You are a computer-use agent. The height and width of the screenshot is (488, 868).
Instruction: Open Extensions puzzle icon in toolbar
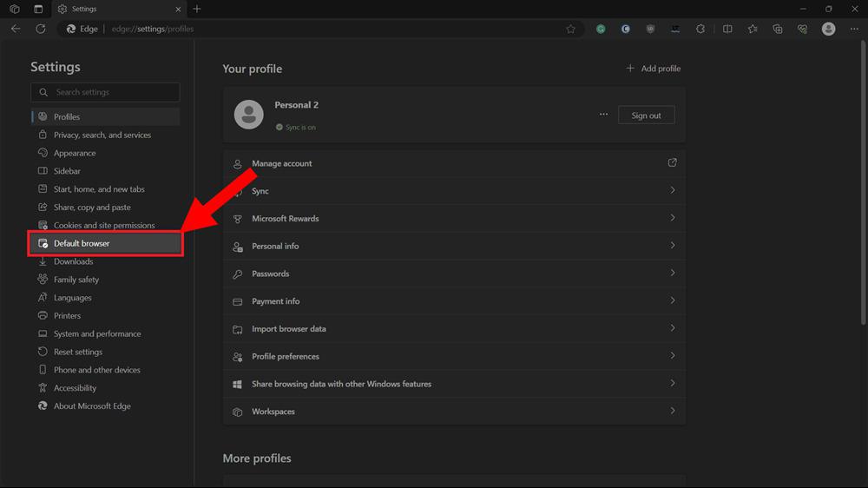[700, 29]
